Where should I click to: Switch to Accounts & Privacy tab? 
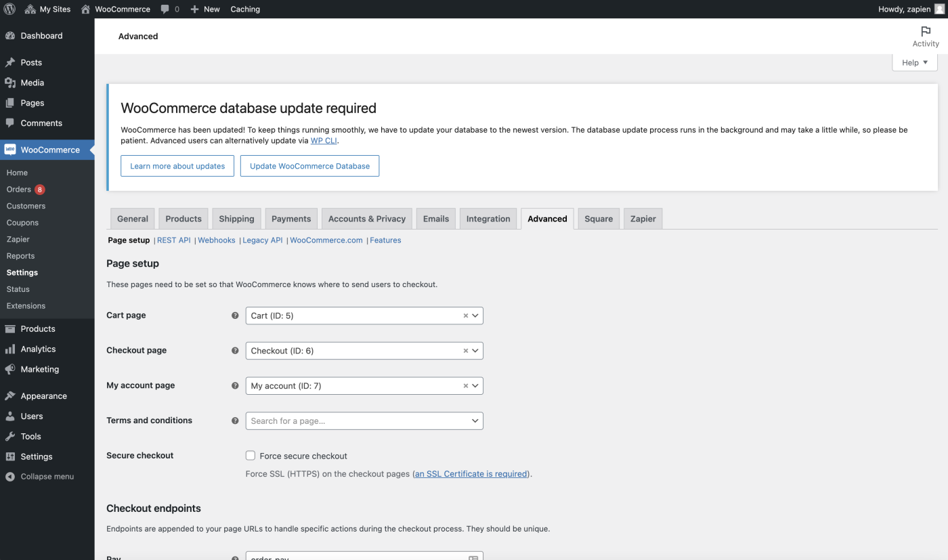(x=367, y=219)
